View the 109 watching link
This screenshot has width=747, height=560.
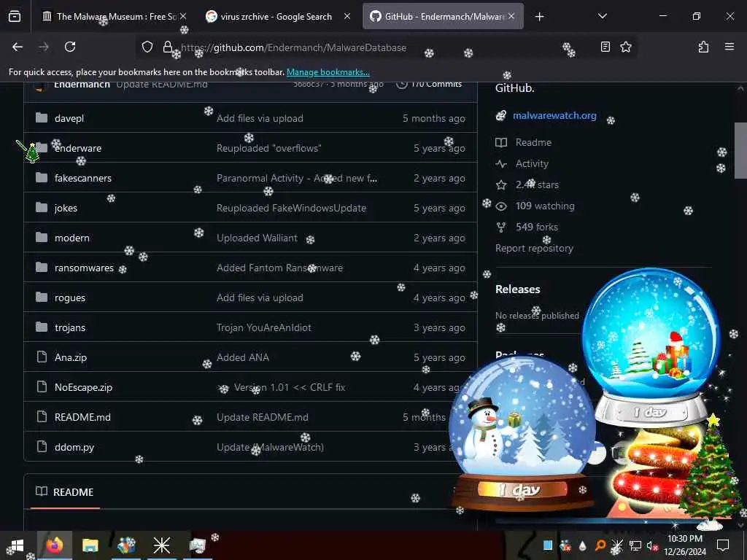tap(544, 206)
